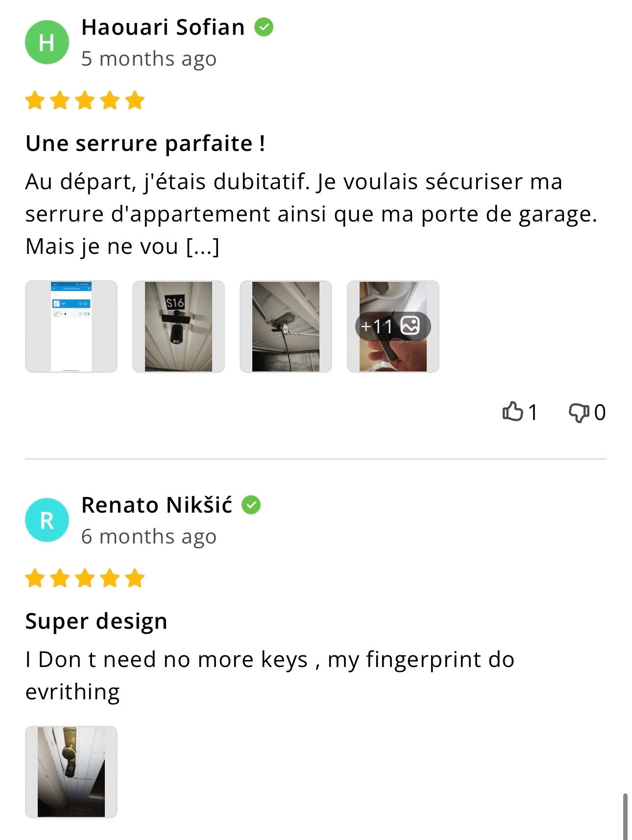Click the review title "Super design"
Image resolution: width=632 pixels, height=840 pixels.
coord(97,621)
